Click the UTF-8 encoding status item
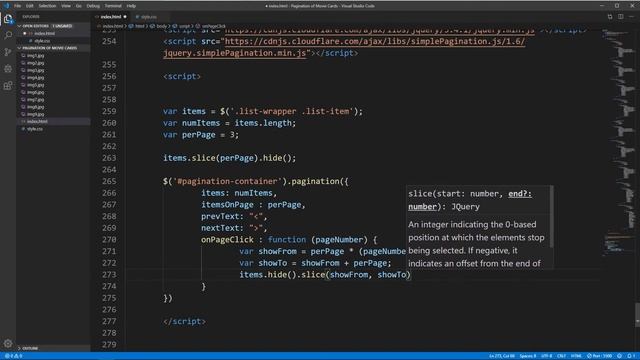The image size is (640, 360). (547, 356)
